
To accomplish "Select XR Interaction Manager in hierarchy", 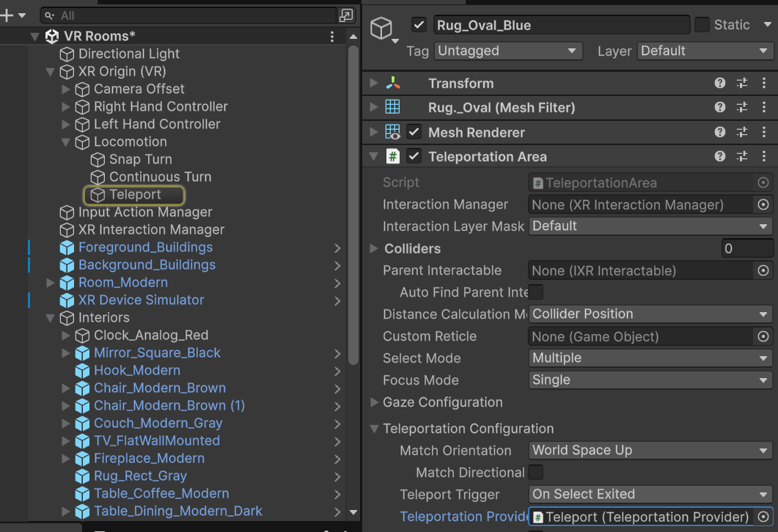I will tap(151, 230).
